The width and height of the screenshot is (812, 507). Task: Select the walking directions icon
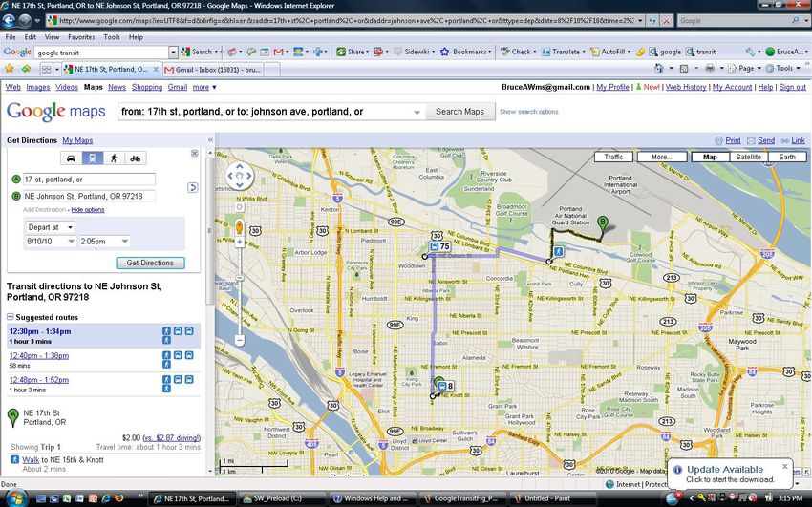point(114,158)
